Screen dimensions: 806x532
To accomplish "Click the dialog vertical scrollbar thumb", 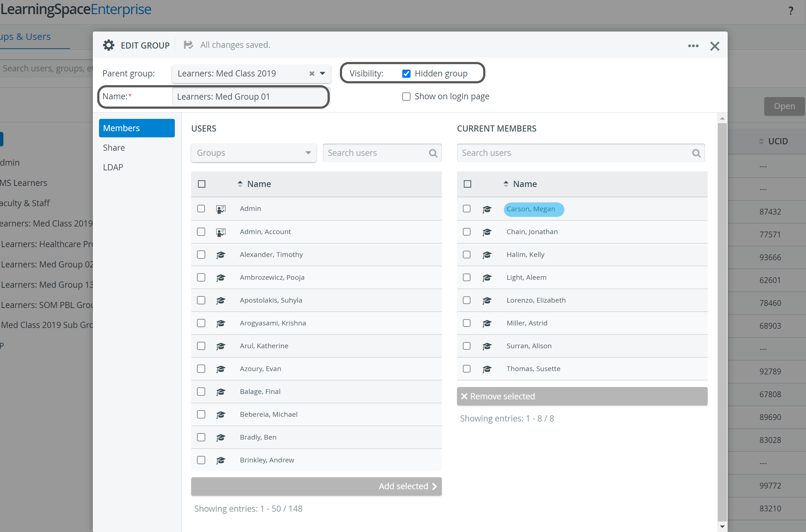I will click(722, 323).
